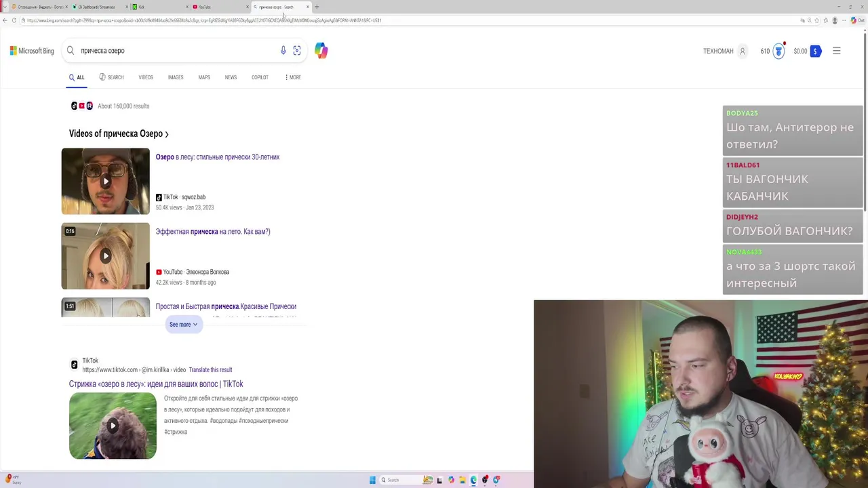This screenshot has height=488, width=868.
Task: Close the current Bing search tab
Action: click(x=308, y=7)
